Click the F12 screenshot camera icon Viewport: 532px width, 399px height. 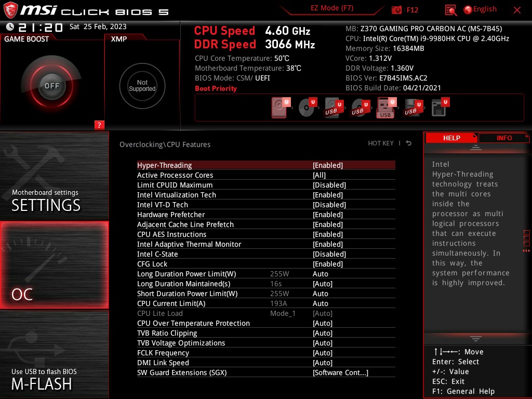396,10
